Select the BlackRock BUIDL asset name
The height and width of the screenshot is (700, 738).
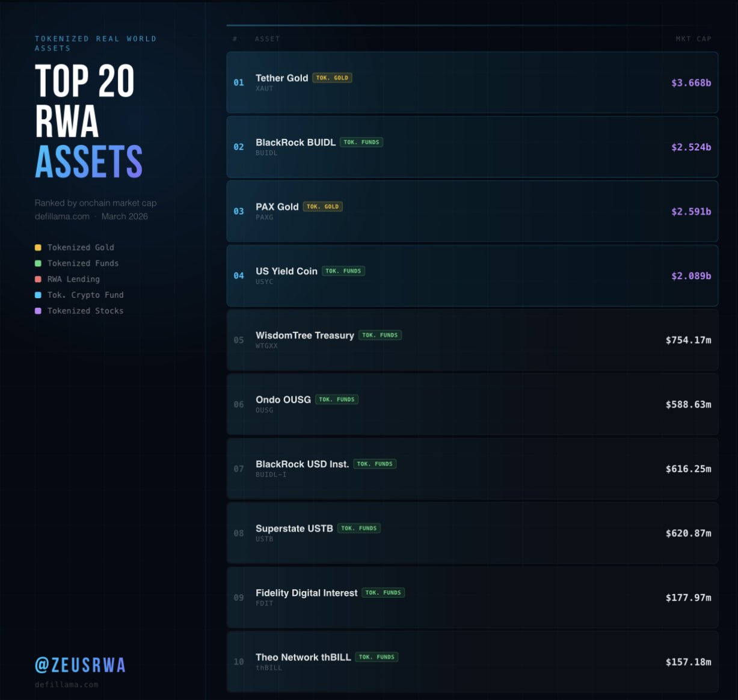[295, 143]
